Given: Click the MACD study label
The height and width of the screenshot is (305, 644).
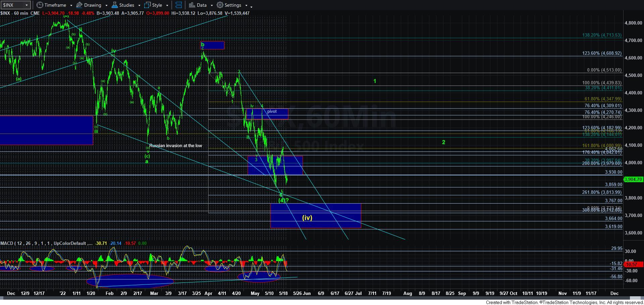Looking at the screenshot, I should tap(46, 243).
